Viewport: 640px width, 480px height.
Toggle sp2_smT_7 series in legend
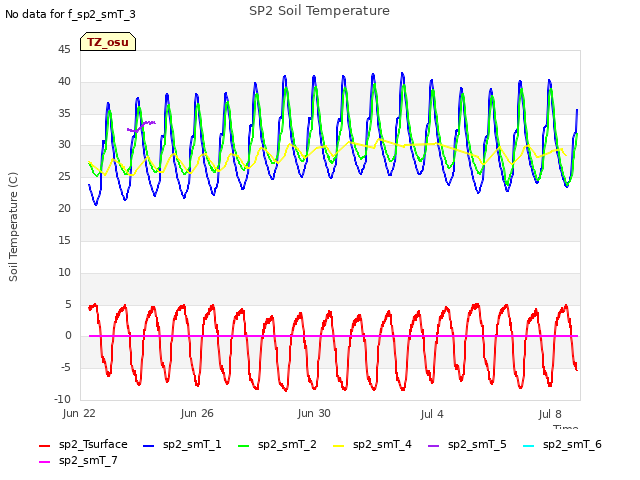tap(78, 460)
